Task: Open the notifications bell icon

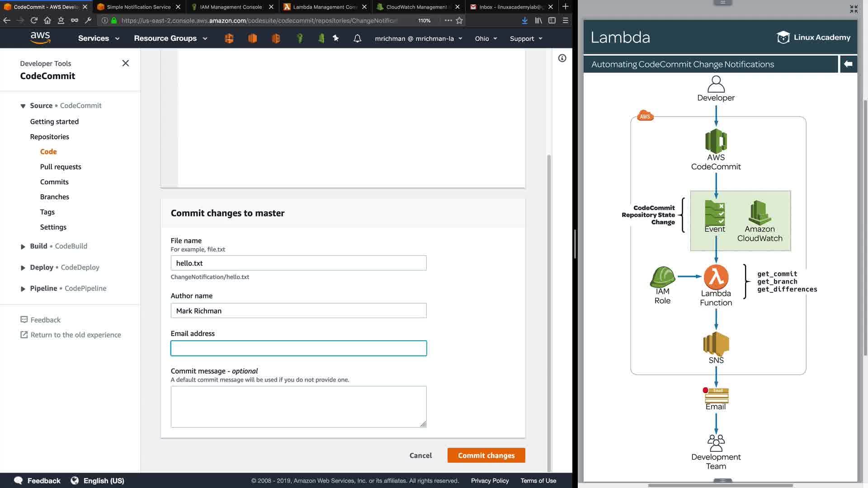Action: [x=357, y=38]
